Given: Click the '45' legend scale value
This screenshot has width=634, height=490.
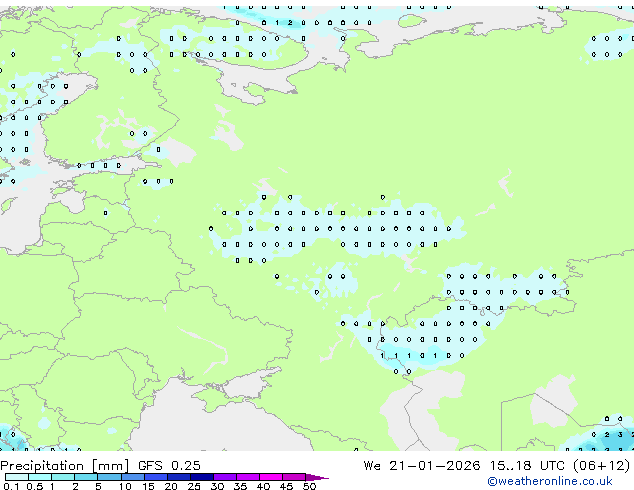Looking at the screenshot, I should 286,486.
